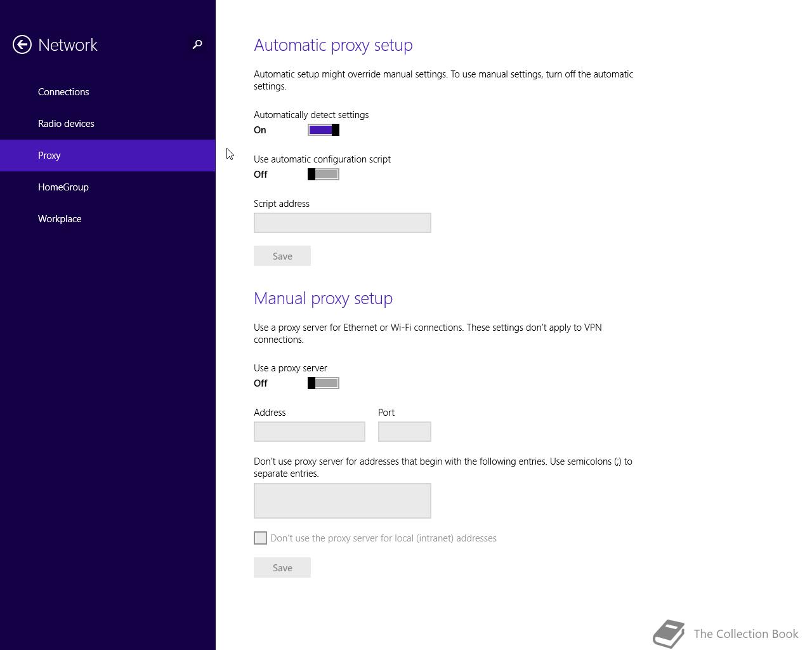The height and width of the screenshot is (650, 812).
Task: Turn off Automatically detect settings switch
Action: pyautogui.click(x=324, y=130)
